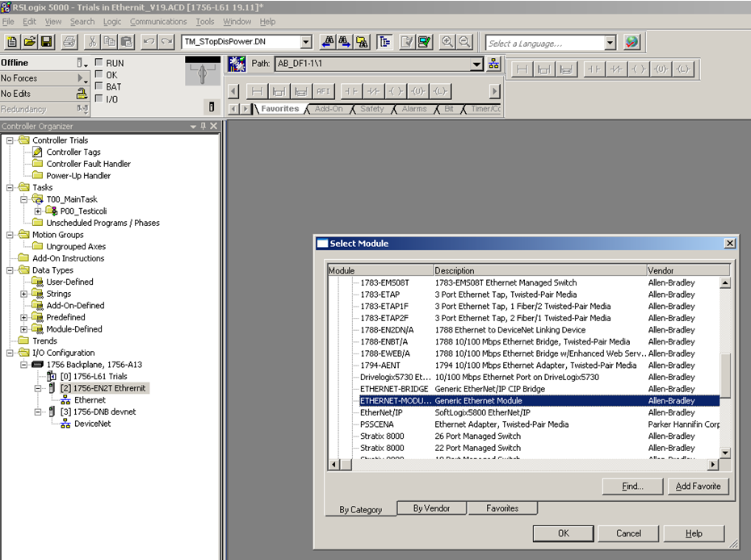Image resolution: width=751 pixels, height=560 pixels.
Task: Toggle the Controller Organizer tree view icon
Action: 384,42
